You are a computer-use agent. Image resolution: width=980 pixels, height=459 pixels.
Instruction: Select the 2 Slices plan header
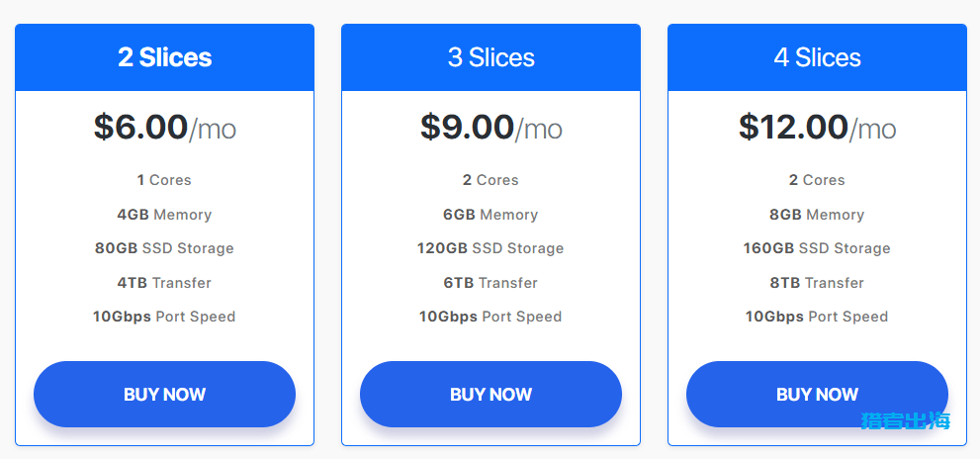click(164, 57)
